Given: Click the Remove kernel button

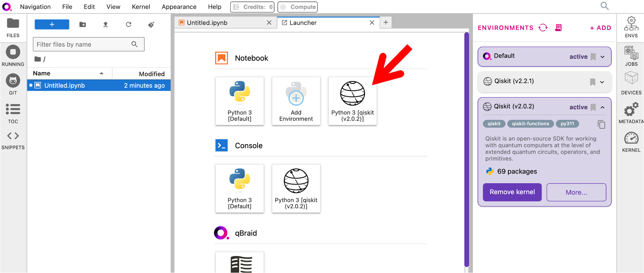Looking at the screenshot, I should tap(512, 192).
